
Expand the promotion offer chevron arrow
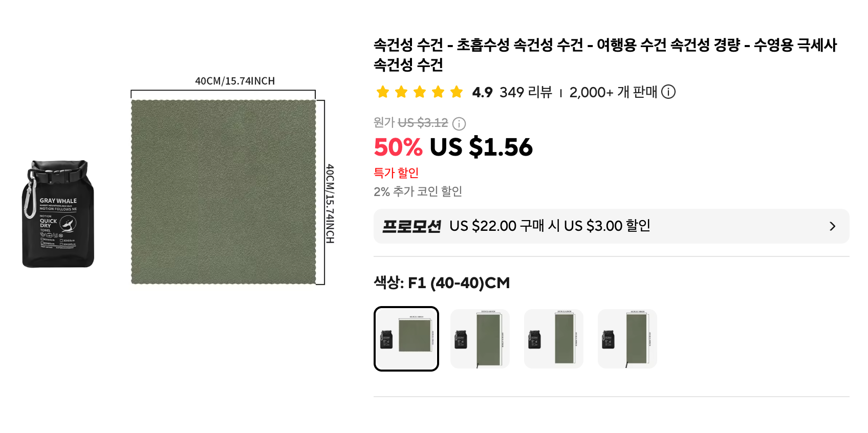pos(833,226)
